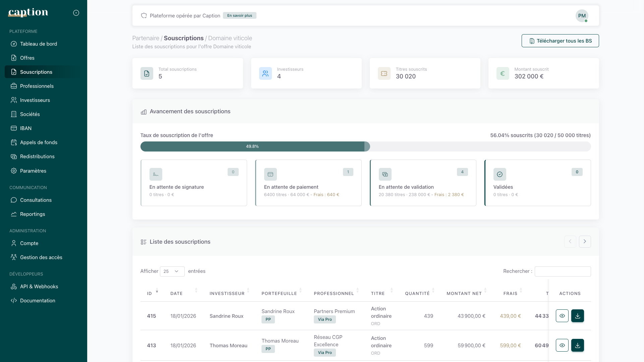644x362 pixels.
Task: Open Reportings in Communication menu
Action: (32, 214)
